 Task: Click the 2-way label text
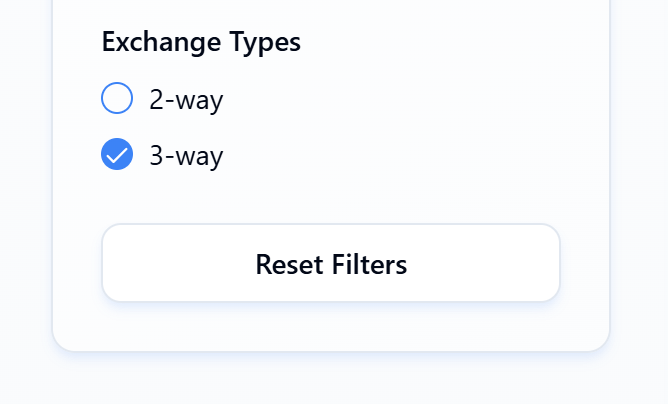tap(186, 99)
